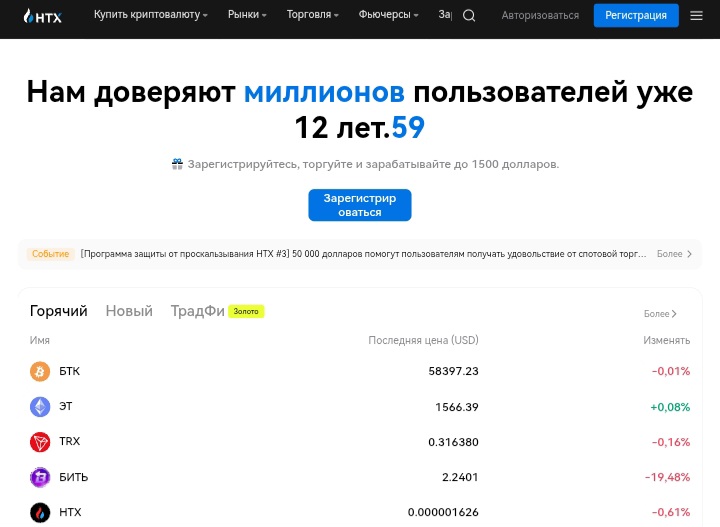Click the −0,16% change value
Viewport: 720px width, 527px height.
pos(671,442)
